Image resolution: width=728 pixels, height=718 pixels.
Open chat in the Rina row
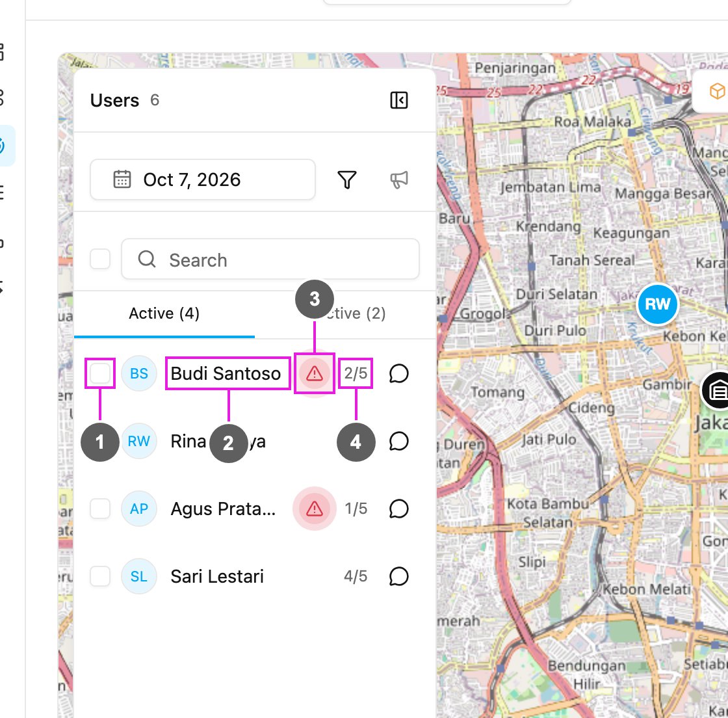click(399, 441)
